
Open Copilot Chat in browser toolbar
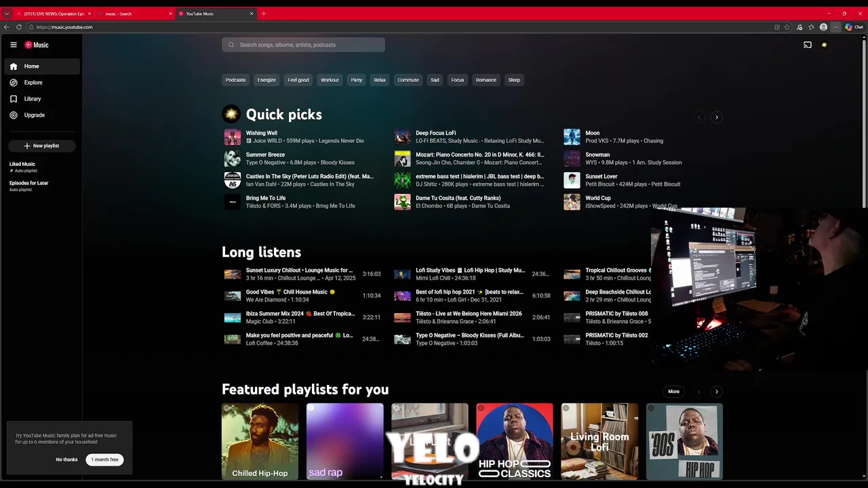tap(854, 27)
